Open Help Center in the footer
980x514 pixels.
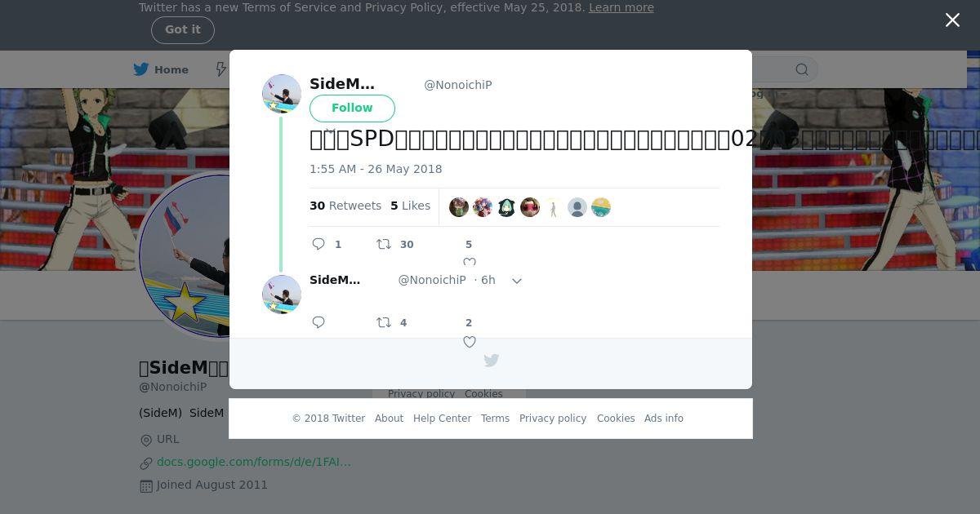[442, 418]
